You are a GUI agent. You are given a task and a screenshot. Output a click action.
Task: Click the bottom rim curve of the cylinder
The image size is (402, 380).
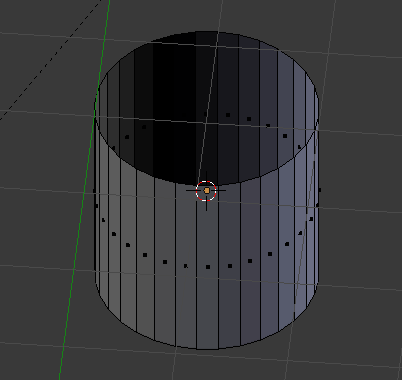coord(207,348)
